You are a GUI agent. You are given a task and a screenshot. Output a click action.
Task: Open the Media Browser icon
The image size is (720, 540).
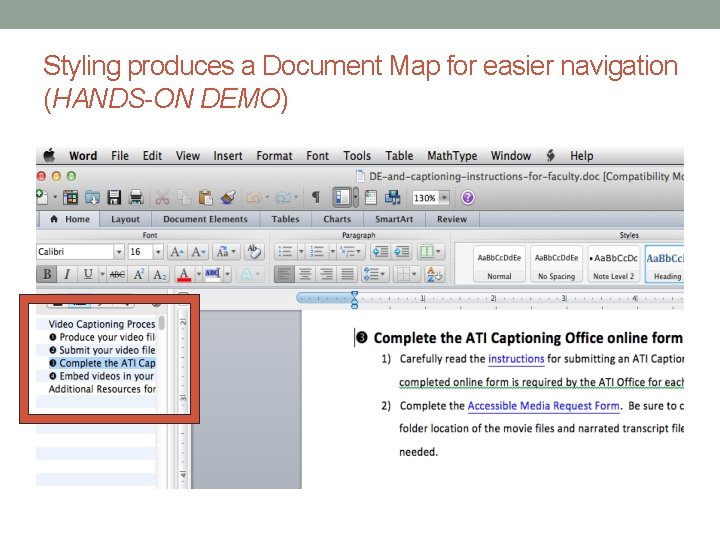pos(393,197)
